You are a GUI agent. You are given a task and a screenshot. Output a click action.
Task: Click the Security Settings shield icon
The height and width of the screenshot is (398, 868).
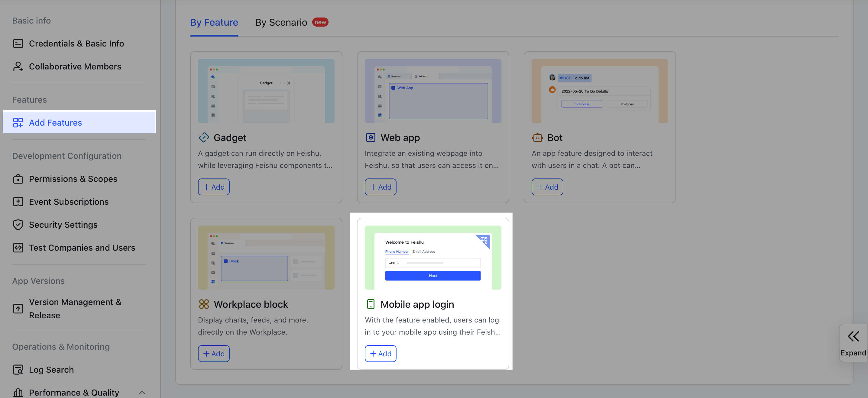(x=18, y=225)
